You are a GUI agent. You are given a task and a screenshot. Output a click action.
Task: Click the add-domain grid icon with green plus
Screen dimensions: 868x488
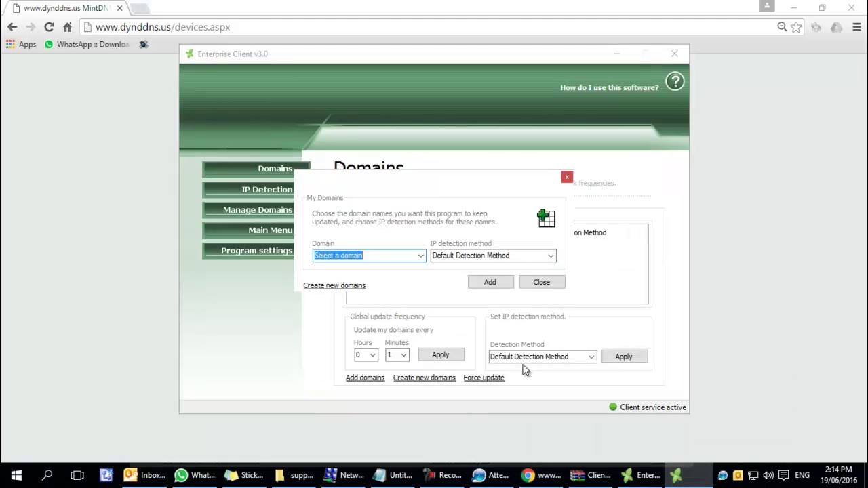pyautogui.click(x=546, y=218)
